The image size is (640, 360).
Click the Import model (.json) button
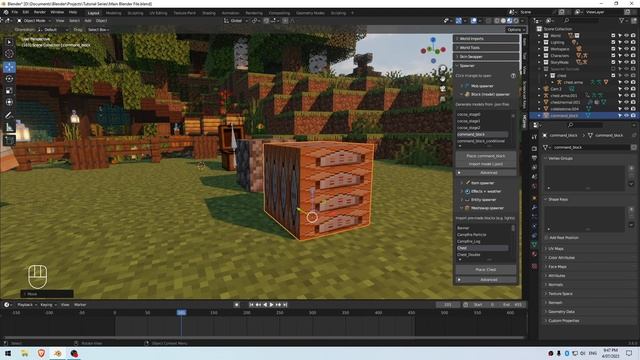(486, 164)
